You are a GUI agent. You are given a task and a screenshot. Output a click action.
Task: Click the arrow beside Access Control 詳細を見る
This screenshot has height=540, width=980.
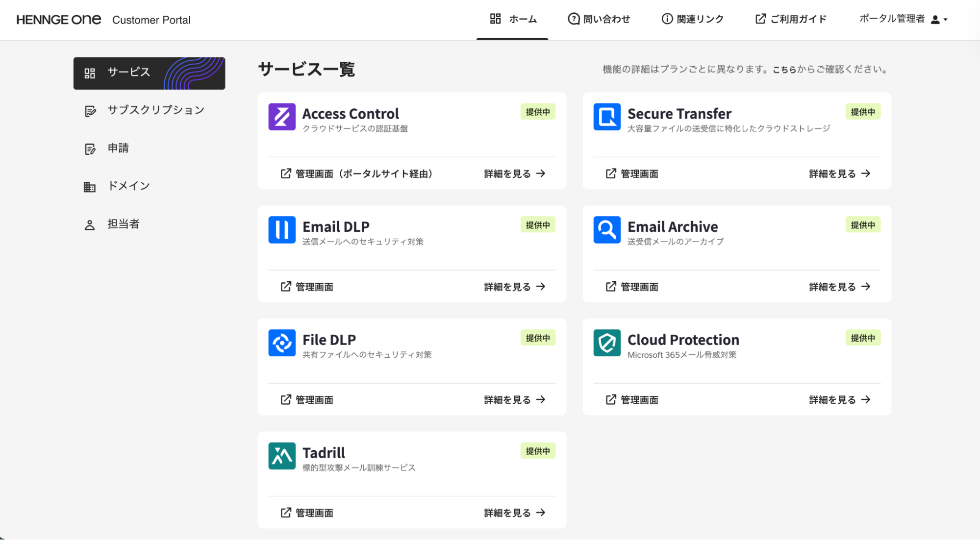(541, 173)
